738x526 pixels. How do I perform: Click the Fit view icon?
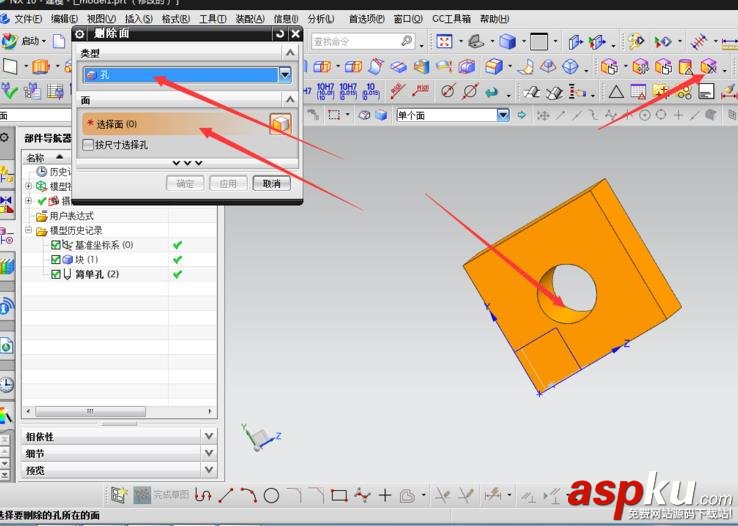click(444, 42)
